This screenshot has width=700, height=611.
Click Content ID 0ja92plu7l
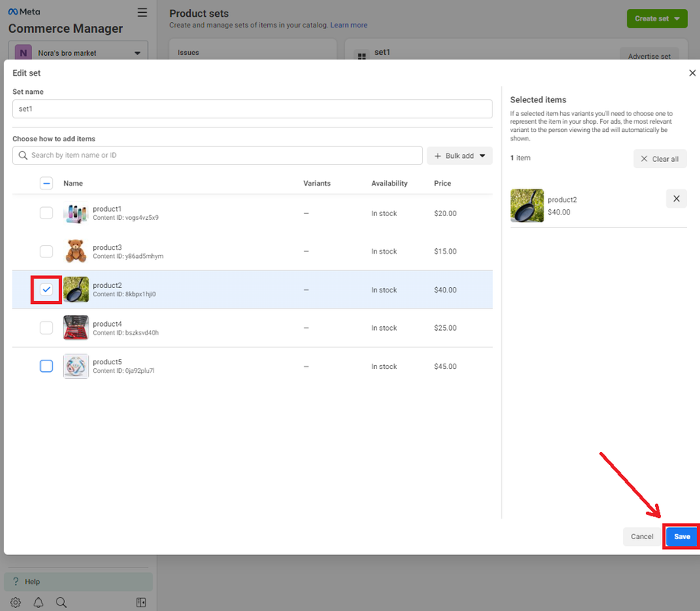[x=124, y=370]
